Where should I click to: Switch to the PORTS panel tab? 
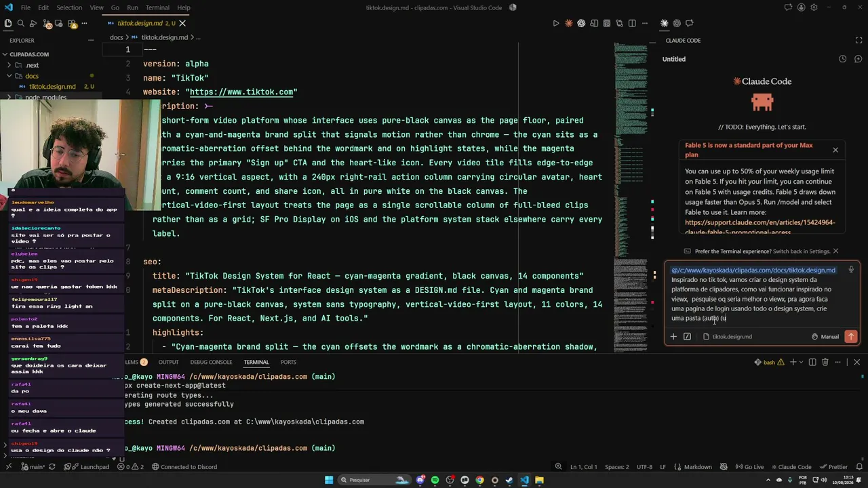click(288, 362)
